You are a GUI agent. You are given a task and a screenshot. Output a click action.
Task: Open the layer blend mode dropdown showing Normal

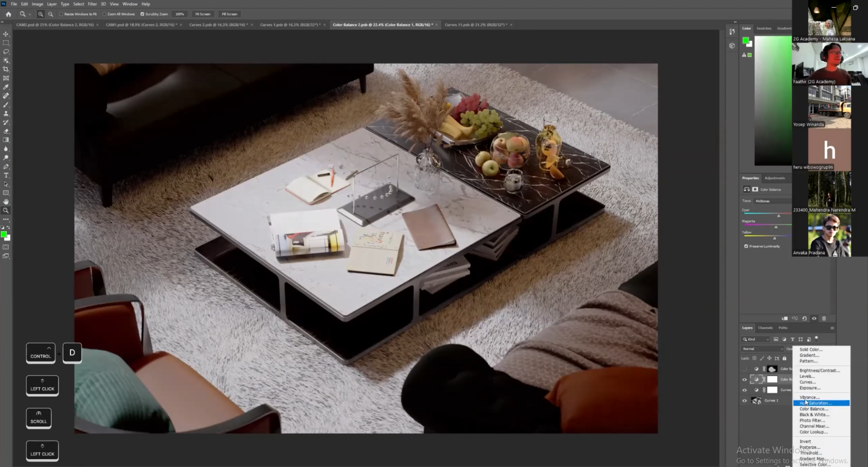tap(762, 349)
